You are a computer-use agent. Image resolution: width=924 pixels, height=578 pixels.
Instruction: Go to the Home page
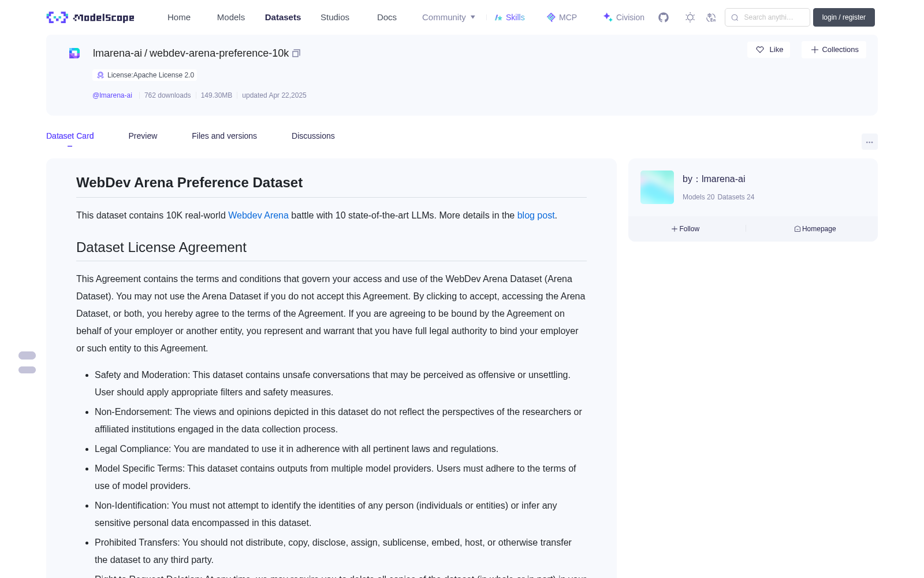[179, 17]
